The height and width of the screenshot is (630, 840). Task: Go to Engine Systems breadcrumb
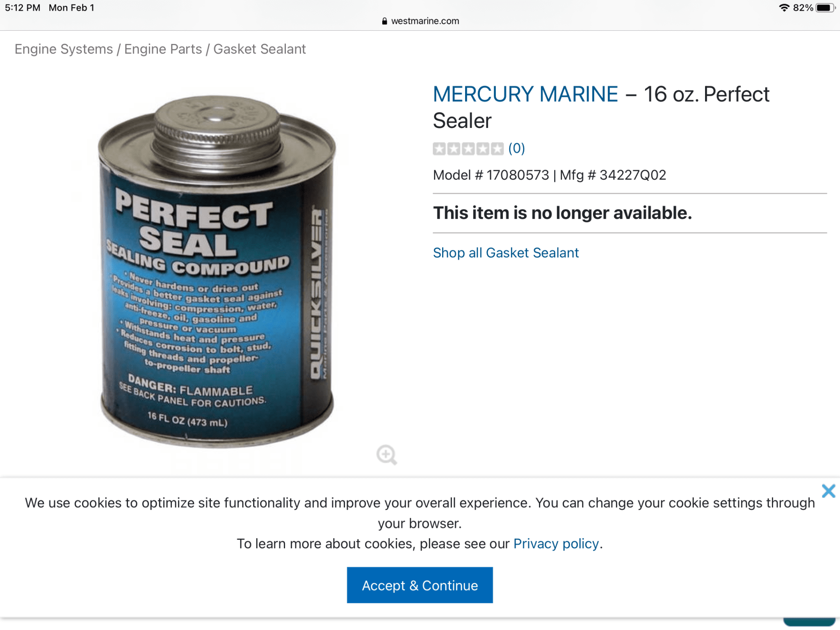[64, 49]
